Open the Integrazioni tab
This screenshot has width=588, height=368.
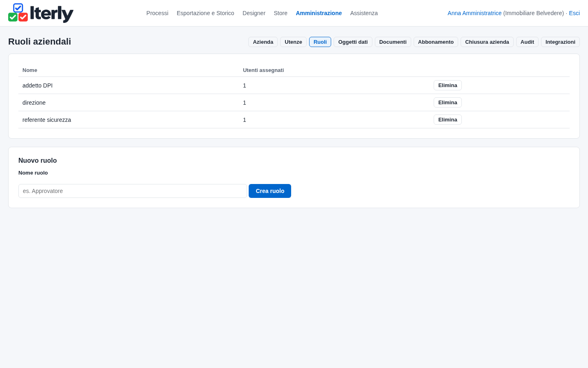coord(560,42)
